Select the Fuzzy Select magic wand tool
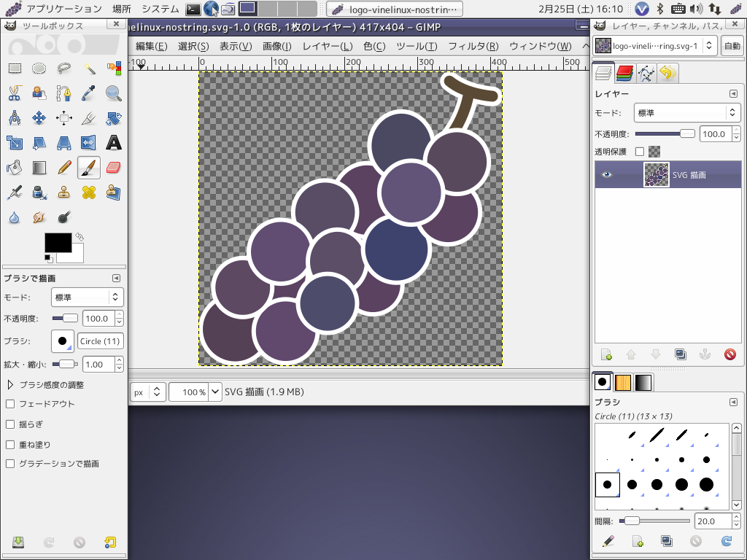Viewport: 747px width, 560px height. tap(88, 68)
